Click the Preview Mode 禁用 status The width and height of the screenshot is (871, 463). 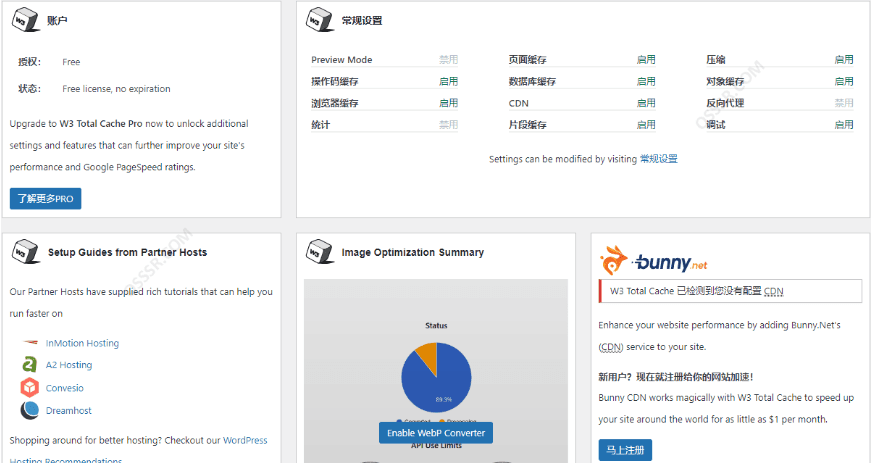448,60
